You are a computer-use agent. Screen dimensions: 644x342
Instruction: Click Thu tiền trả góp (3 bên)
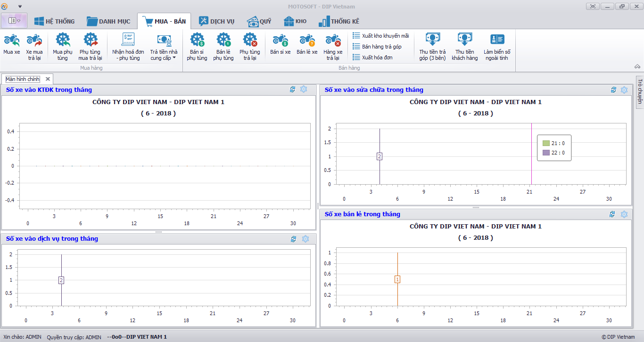[x=432, y=40]
